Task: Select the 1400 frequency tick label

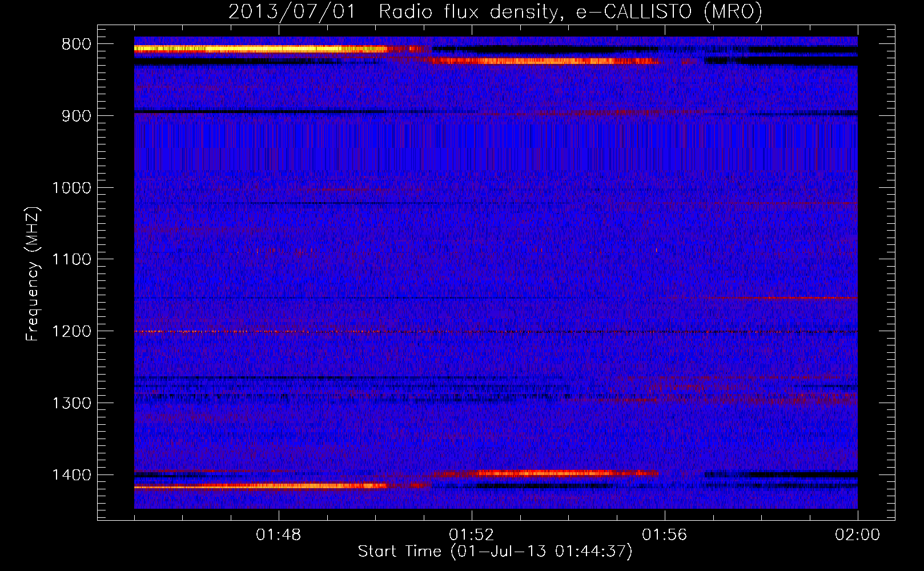Action: point(71,475)
